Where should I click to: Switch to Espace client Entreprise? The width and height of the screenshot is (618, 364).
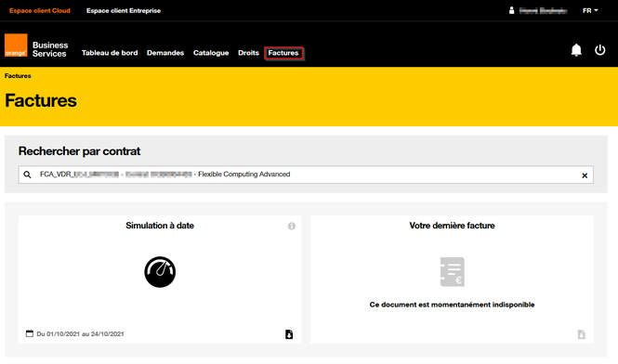coord(124,10)
